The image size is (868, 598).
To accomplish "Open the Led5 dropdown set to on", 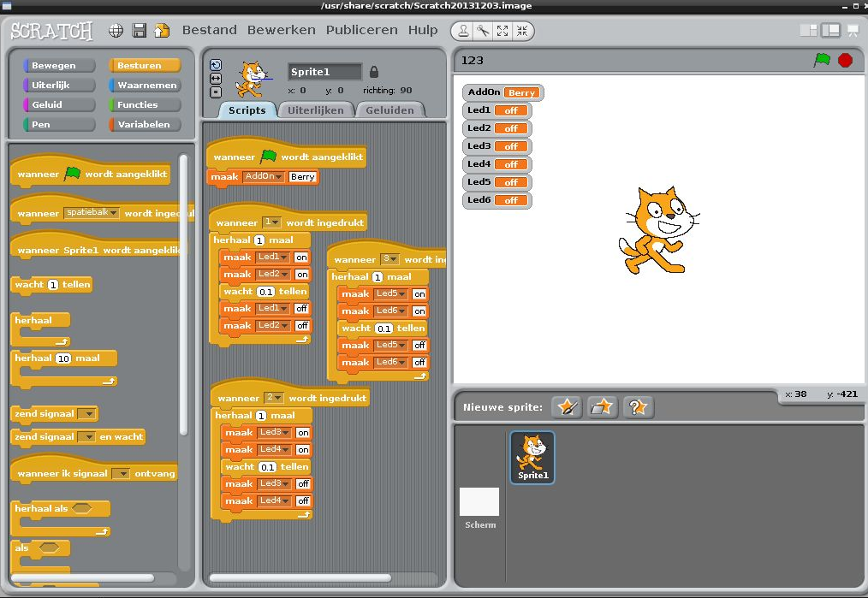I will coord(391,293).
